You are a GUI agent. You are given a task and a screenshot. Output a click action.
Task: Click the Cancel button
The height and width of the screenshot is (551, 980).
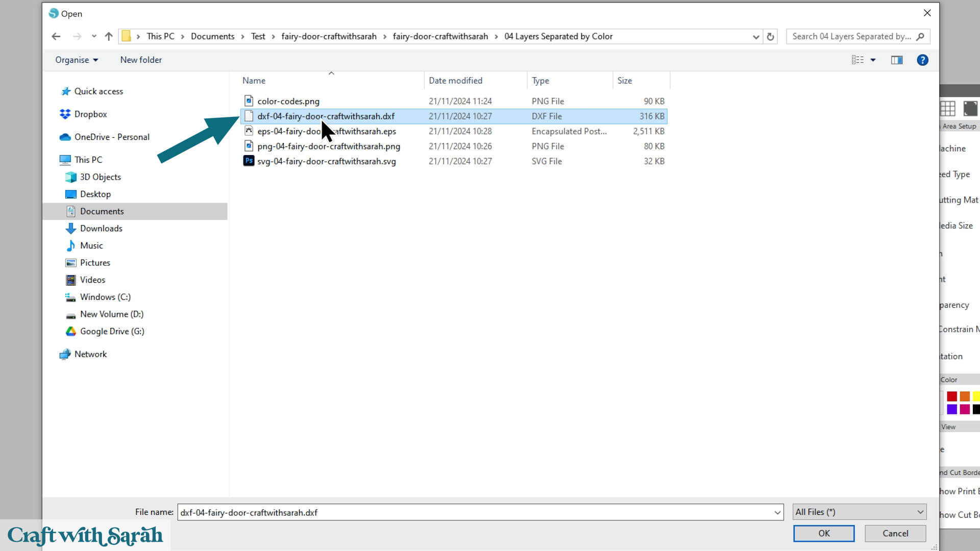coord(895,533)
